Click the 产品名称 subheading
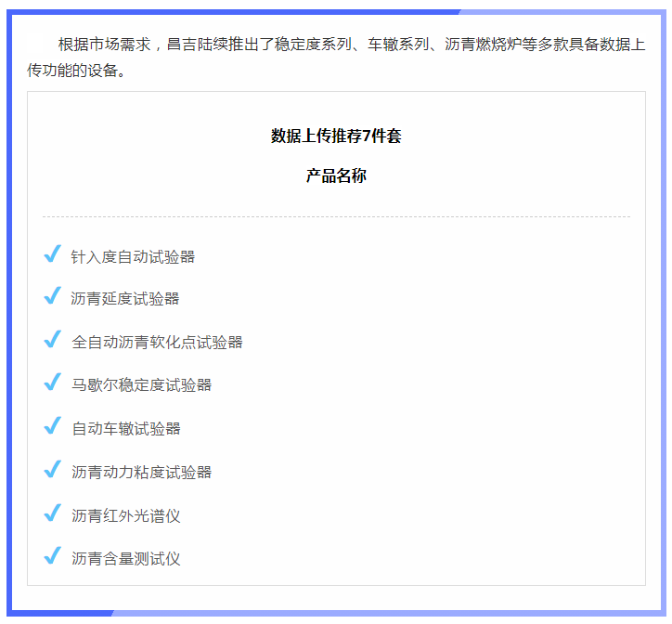672x624 pixels. click(x=336, y=176)
